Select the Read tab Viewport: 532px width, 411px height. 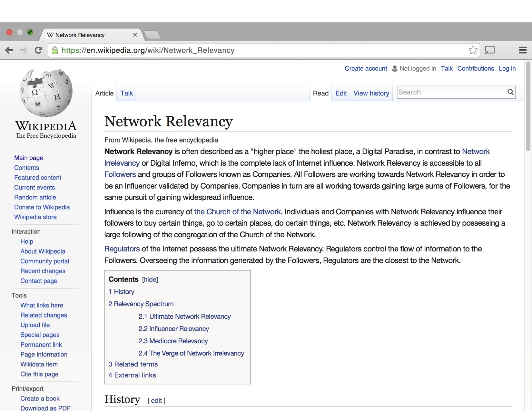[321, 93]
